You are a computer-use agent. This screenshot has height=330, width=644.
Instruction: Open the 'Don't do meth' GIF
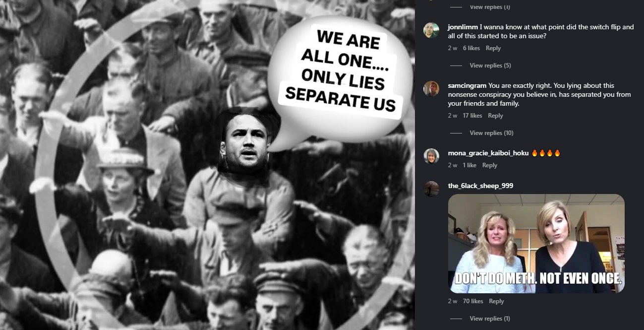point(536,244)
